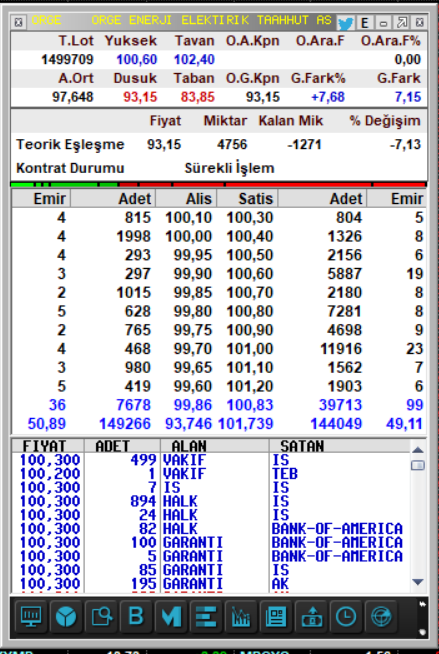Click the B icon in bottom toolbar

pos(136,616)
